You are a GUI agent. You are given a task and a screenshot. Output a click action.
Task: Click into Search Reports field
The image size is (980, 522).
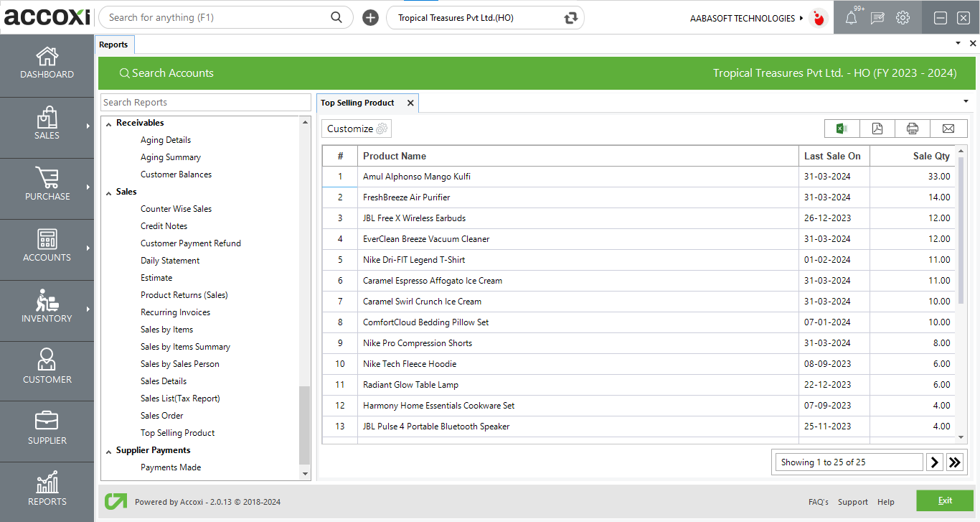pos(206,103)
